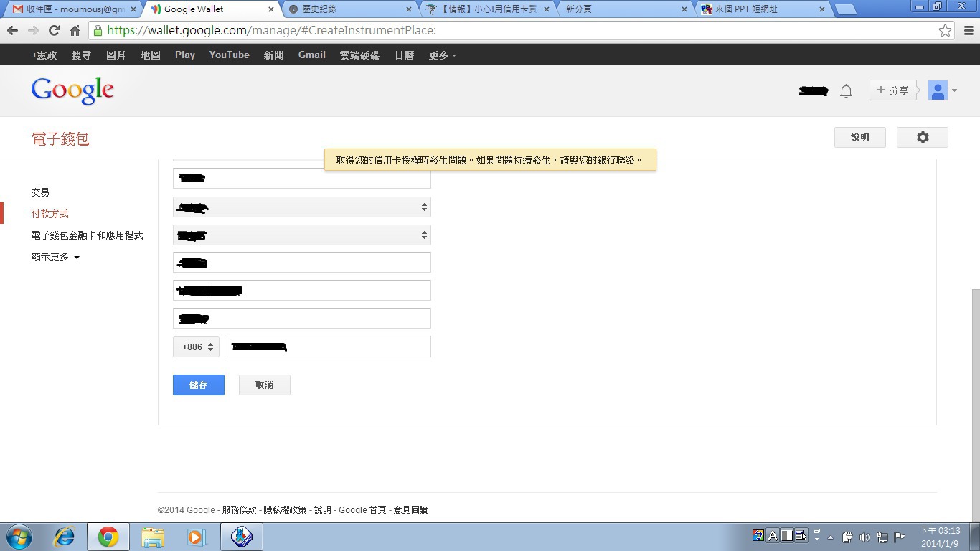Open Windows Explorer from the taskbar
Viewport: 980px width, 551px height.
pyautogui.click(x=153, y=537)
